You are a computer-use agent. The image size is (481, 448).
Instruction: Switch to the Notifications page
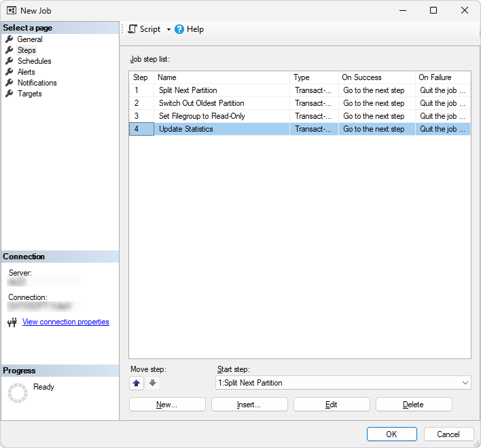point(37,83)
